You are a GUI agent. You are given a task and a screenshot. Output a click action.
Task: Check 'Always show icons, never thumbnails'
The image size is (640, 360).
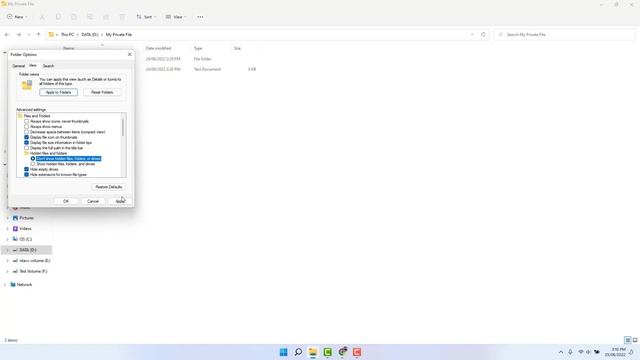coord(27,121)
